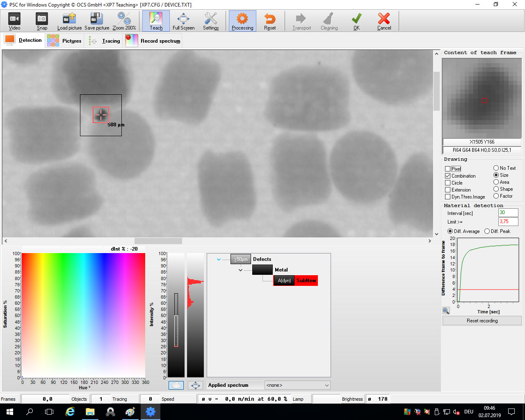525x420 pixels.
Task: Select the Diff. Peak radio button
Action: [x=487, y=231]
